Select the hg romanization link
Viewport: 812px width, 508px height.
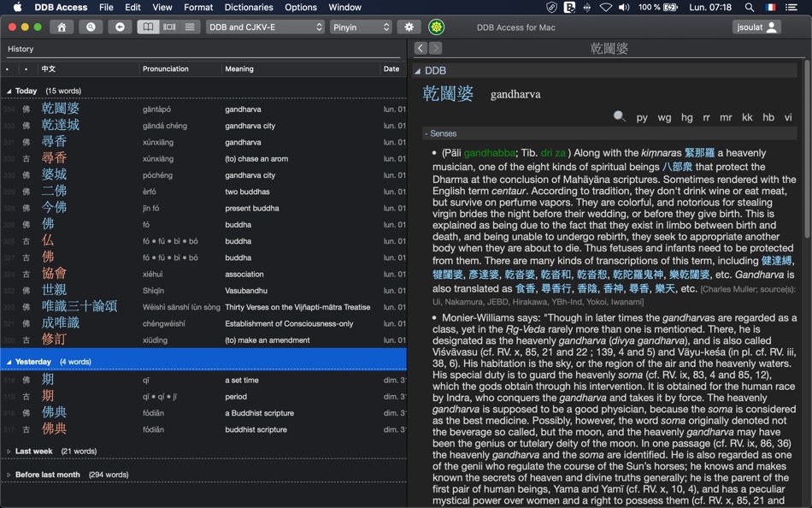(x=686, y=118)
